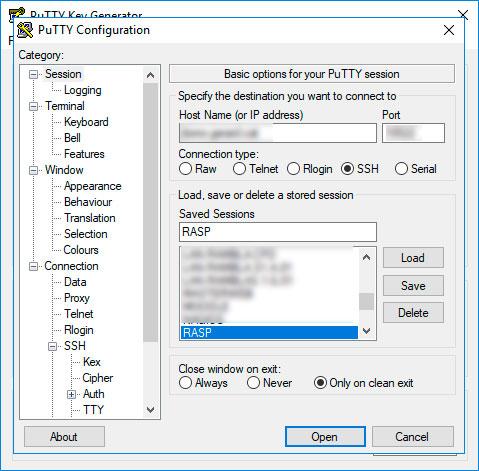This screenshot has height=471, width=479.
Task: Open the Data category
Action: (75, 282)
